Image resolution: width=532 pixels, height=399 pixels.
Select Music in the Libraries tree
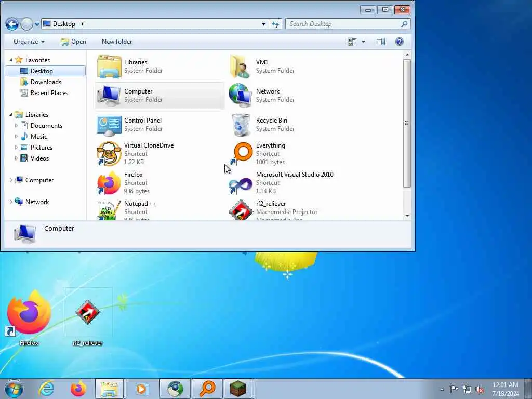click(x=38, y=137)
